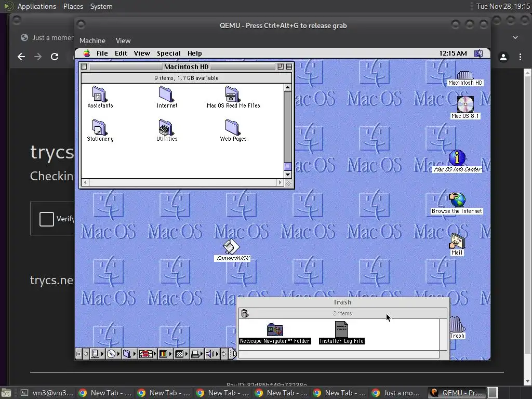Open the Finder application menu icon

point(478,54)
